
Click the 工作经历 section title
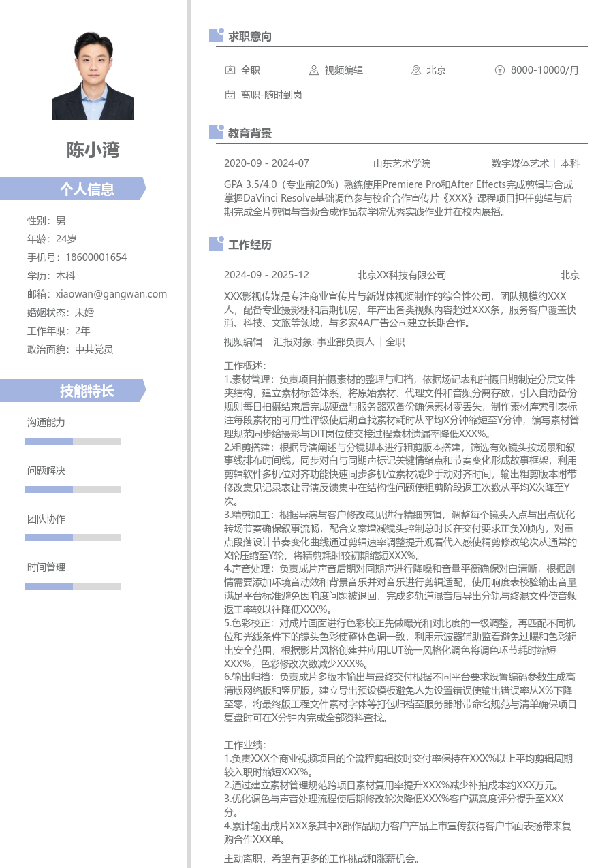[250, 244]
